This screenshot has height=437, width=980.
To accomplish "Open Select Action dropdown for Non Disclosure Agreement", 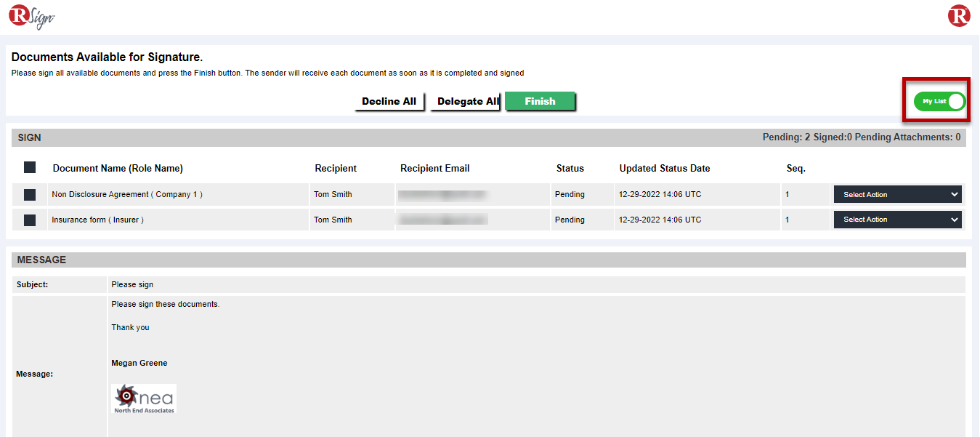I will (x=897, y=195).
